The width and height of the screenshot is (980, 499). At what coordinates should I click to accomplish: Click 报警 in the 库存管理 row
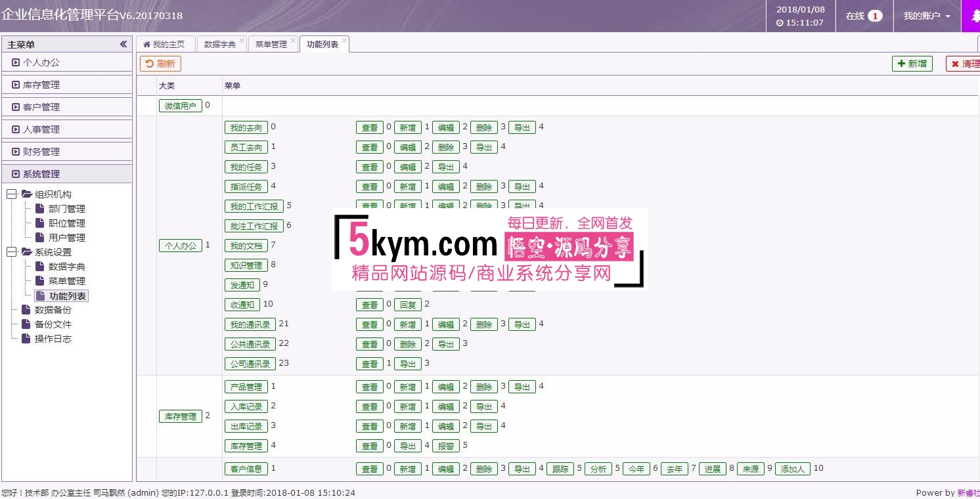[x=445, y=446]
